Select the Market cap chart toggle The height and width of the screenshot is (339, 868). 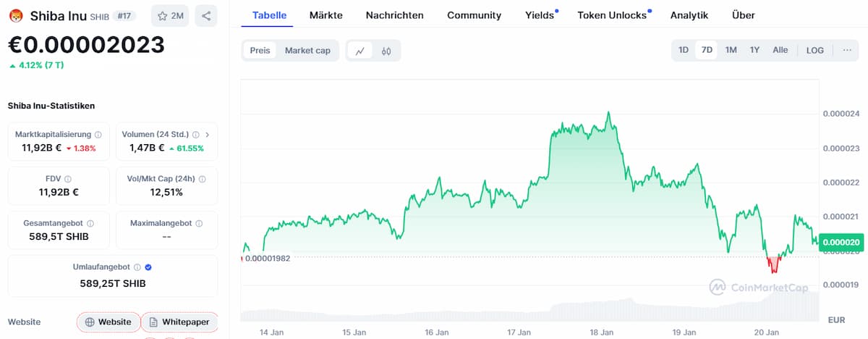[x=307, y=51]
